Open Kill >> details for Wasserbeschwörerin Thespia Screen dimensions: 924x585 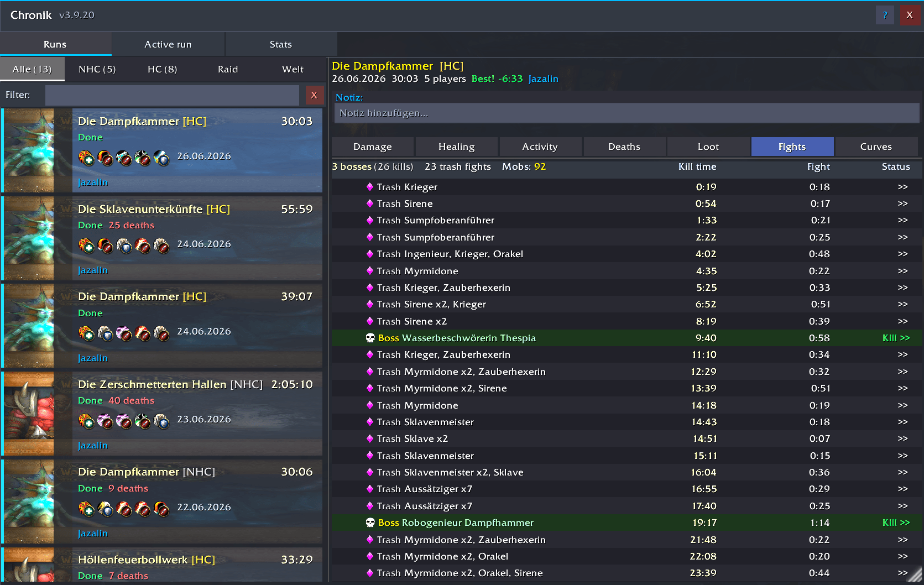(896, 338)
